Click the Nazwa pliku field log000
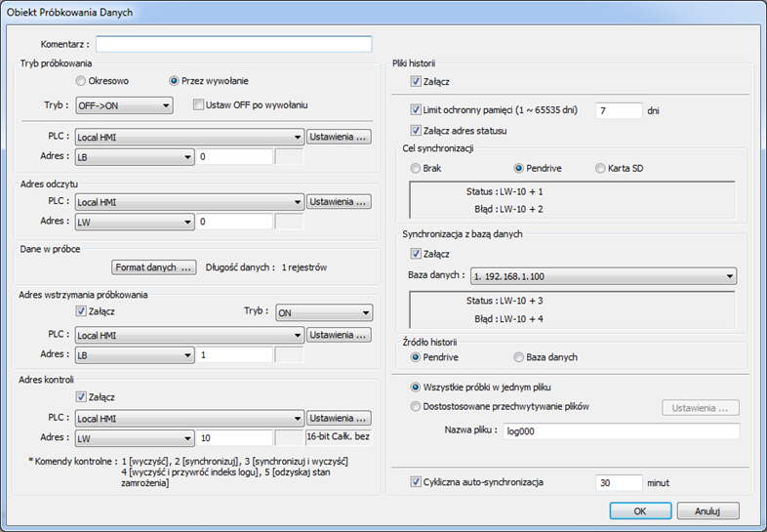 622,431
